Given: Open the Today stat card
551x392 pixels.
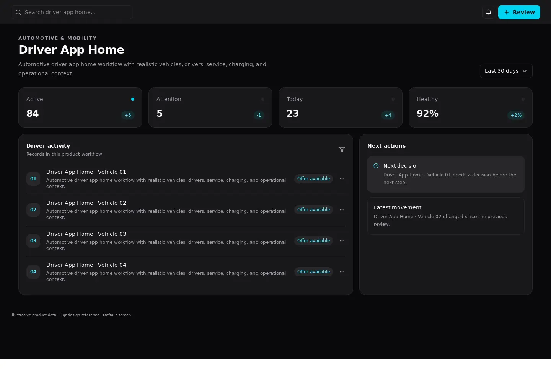Looking at the screenshot, I should [x=341, y=108].
